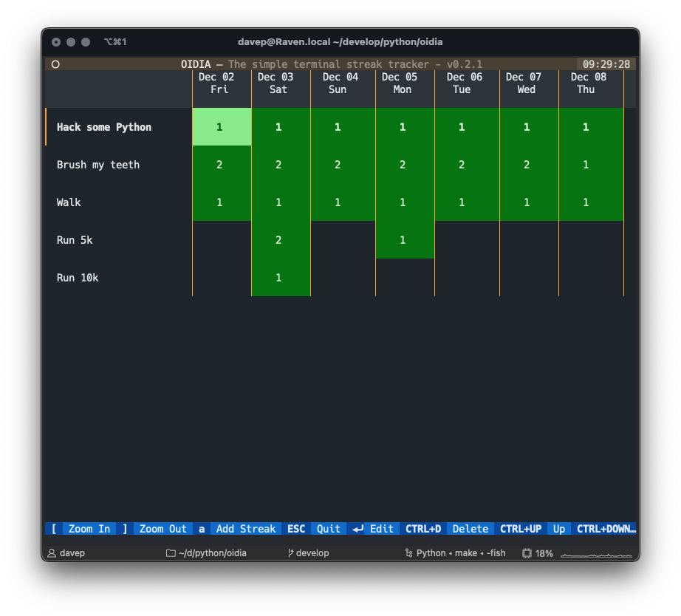Click the user icon beside davep

tap(52, 553)
